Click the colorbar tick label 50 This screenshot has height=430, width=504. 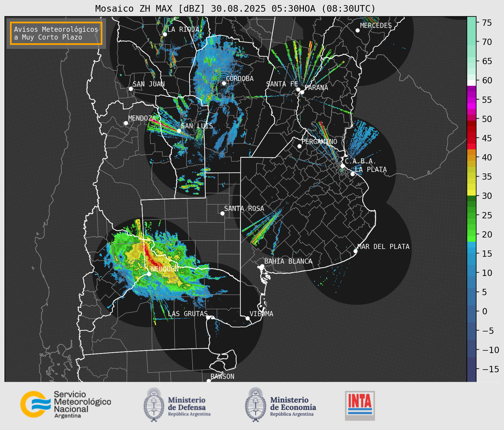487,119
